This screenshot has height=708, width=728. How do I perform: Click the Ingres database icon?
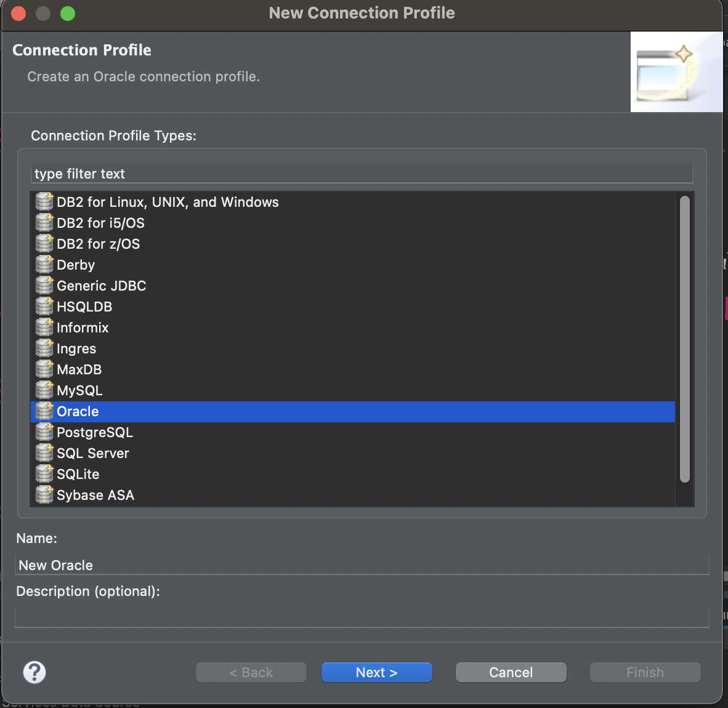pos(44,348)
